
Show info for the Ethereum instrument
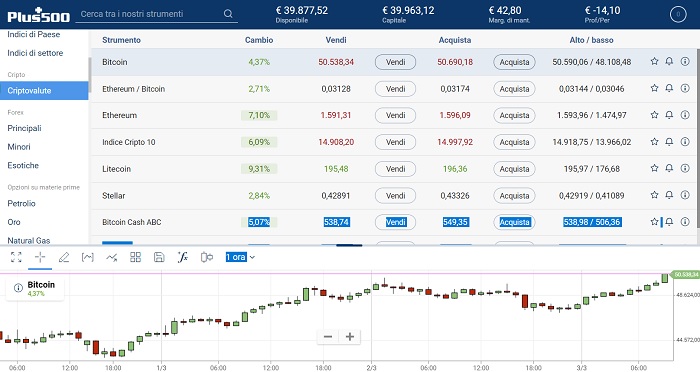point(685,115)
